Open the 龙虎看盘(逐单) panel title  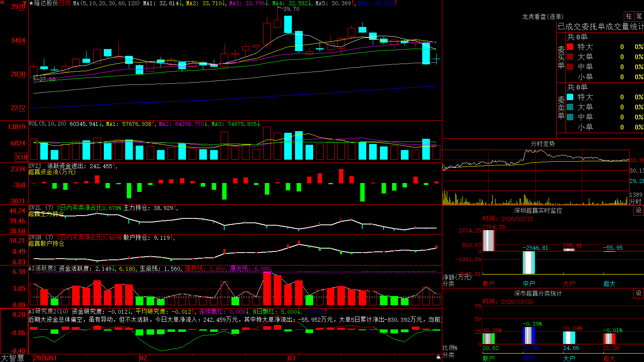(543, 16)
